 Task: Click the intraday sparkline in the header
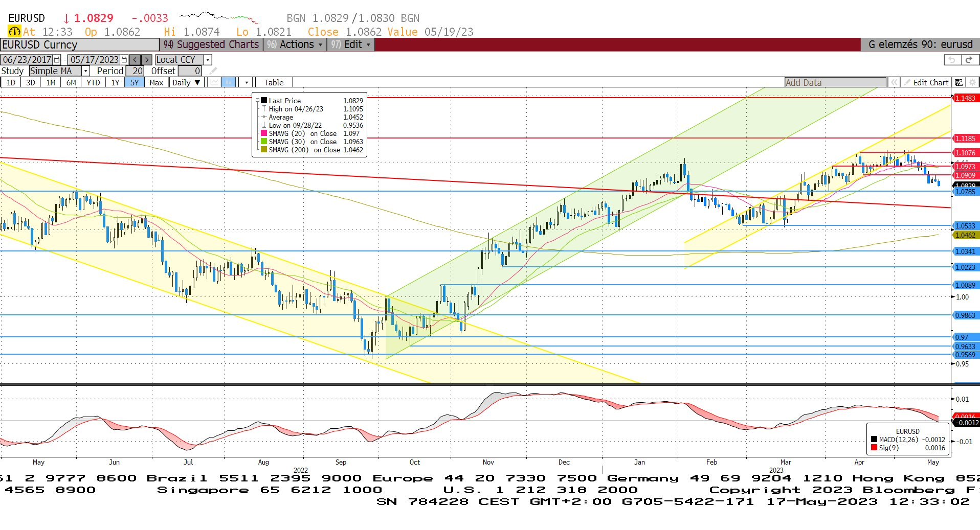click(218, 17)
